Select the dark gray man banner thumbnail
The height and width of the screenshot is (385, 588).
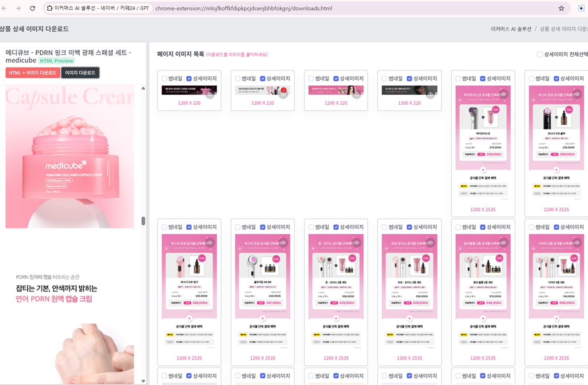(x=409, y=90)
